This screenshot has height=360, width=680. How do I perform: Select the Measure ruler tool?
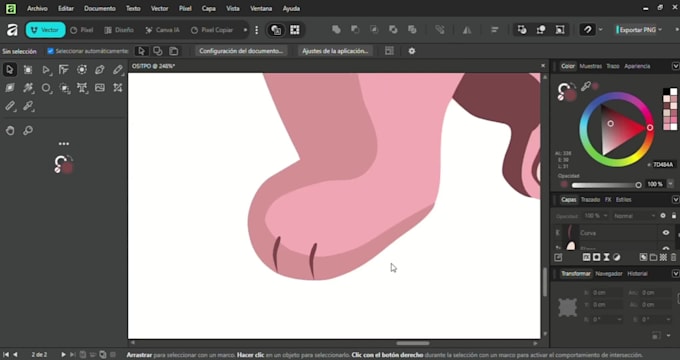click(x=10, y=106)
